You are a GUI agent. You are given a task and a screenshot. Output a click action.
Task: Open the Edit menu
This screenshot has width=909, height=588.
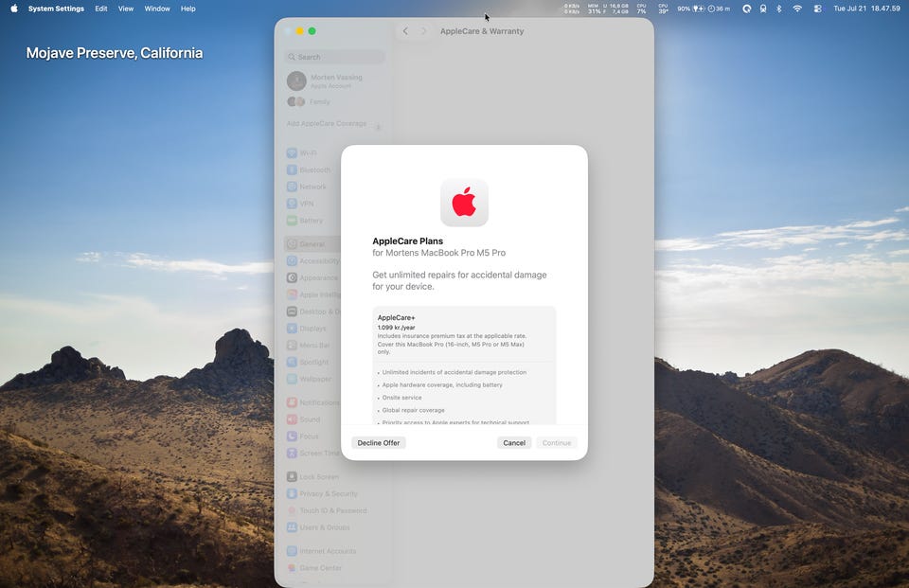[x=101, y=9]
